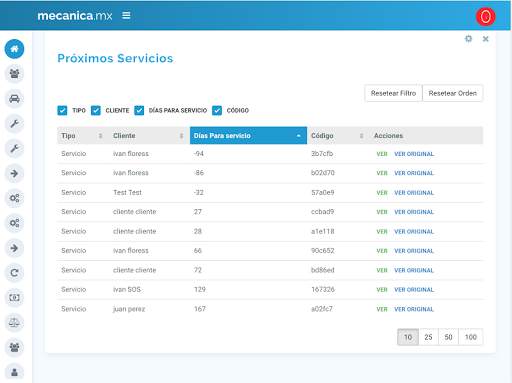Viewport: 512px width, 383px height.
Task: Click VER for code a1e118
Action: (x=382, y=231)
